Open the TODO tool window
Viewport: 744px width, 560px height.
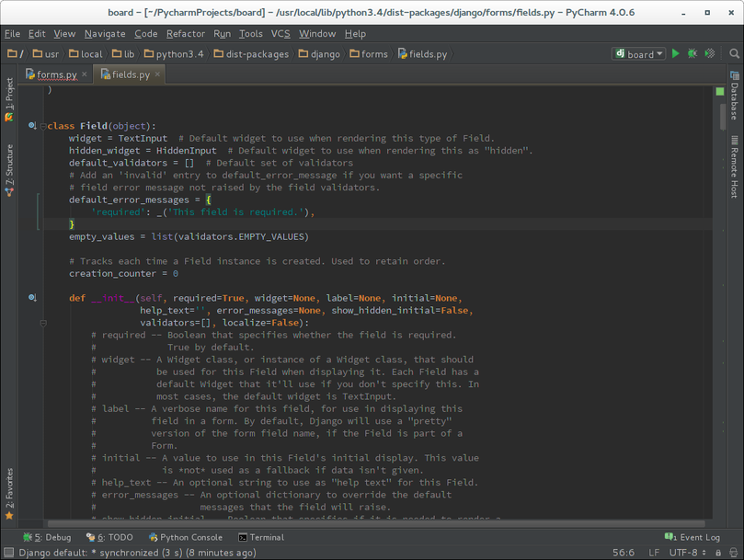point(109,537)
